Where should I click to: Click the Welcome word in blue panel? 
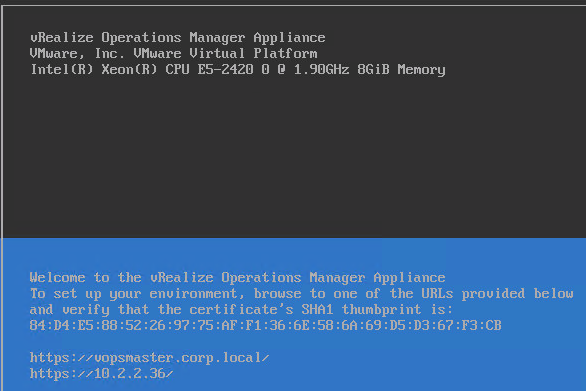(x=58, y=278)
